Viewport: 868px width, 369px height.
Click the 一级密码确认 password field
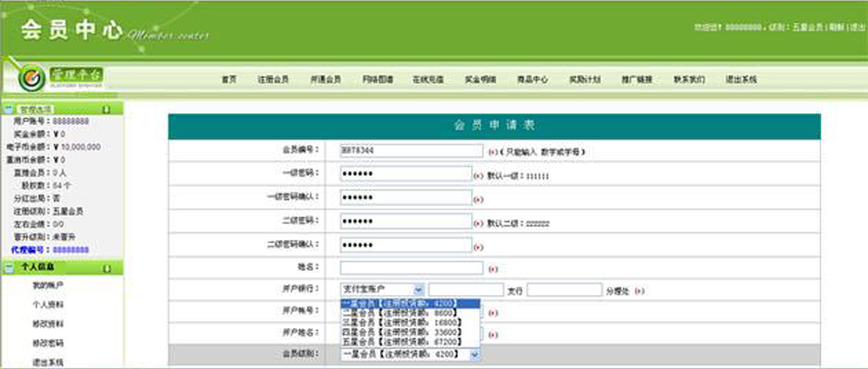click(x=406, y=197)
